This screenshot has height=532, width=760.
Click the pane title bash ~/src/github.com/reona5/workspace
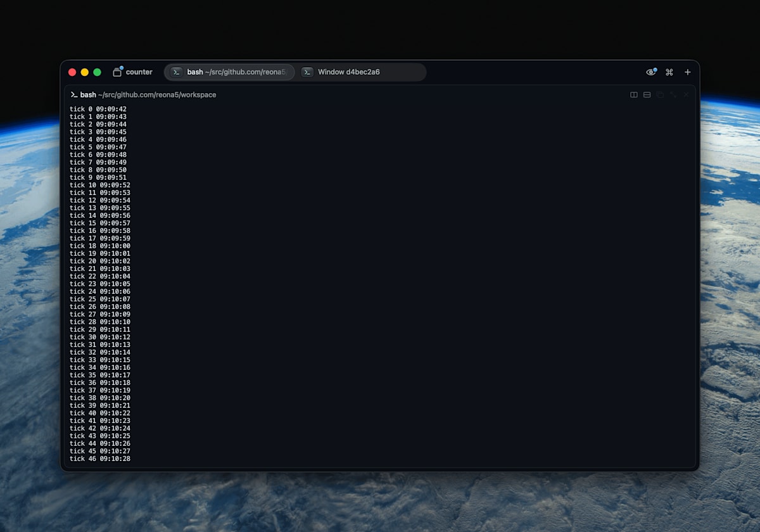[x=148, y=95]
